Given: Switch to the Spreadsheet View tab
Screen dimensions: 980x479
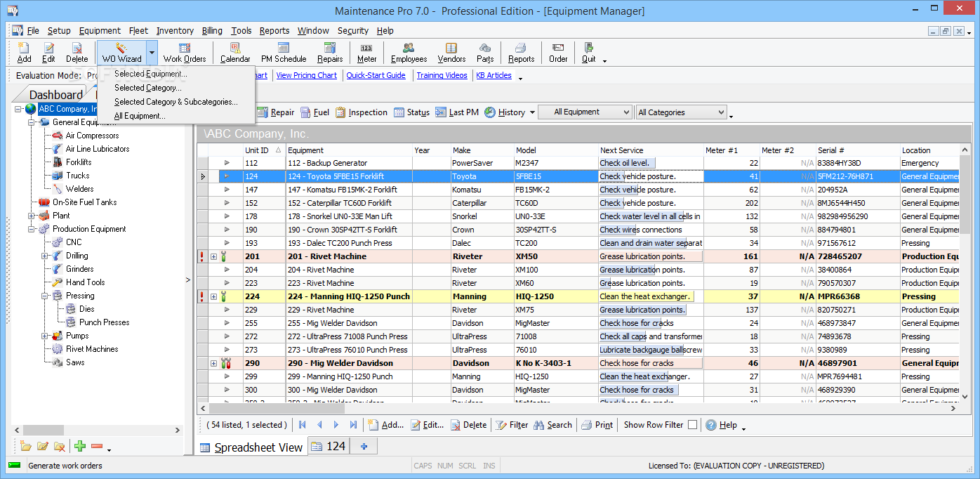Looking at the screenshot, I should 251,447.
